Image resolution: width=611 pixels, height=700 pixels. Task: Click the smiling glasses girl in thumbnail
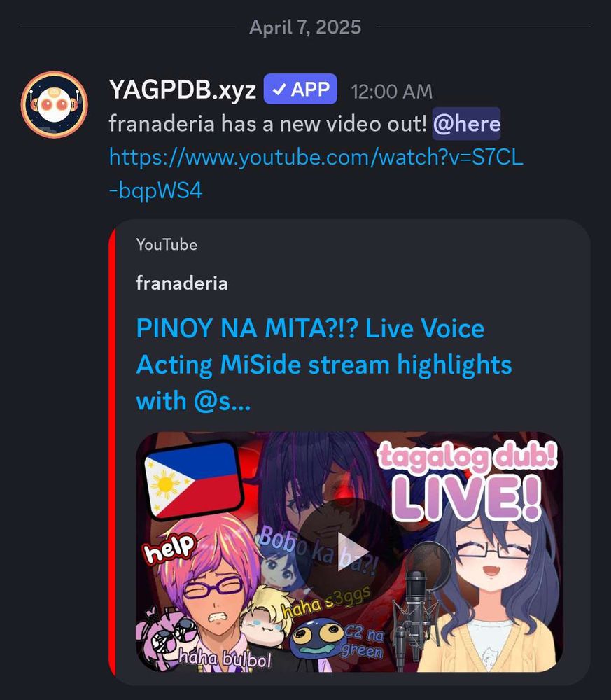(491, 594)
